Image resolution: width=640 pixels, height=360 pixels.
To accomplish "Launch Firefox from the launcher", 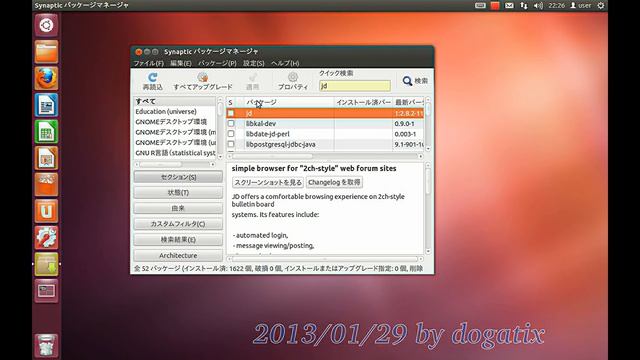I will 46,78.
